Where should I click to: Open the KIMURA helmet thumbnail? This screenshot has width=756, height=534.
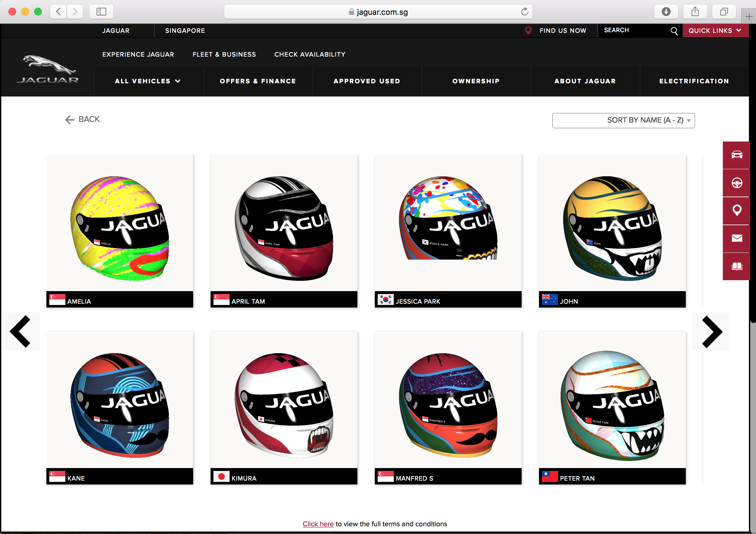tap(284, 400)
